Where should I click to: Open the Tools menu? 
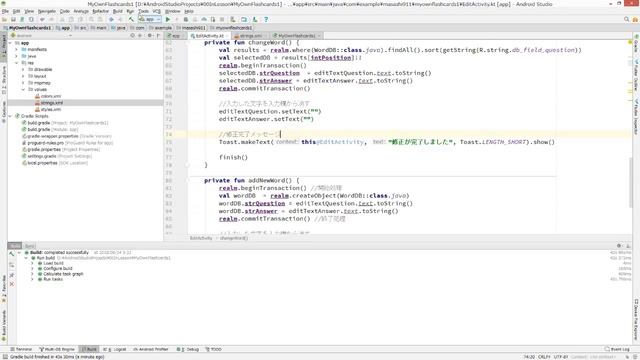click(143, 11)
